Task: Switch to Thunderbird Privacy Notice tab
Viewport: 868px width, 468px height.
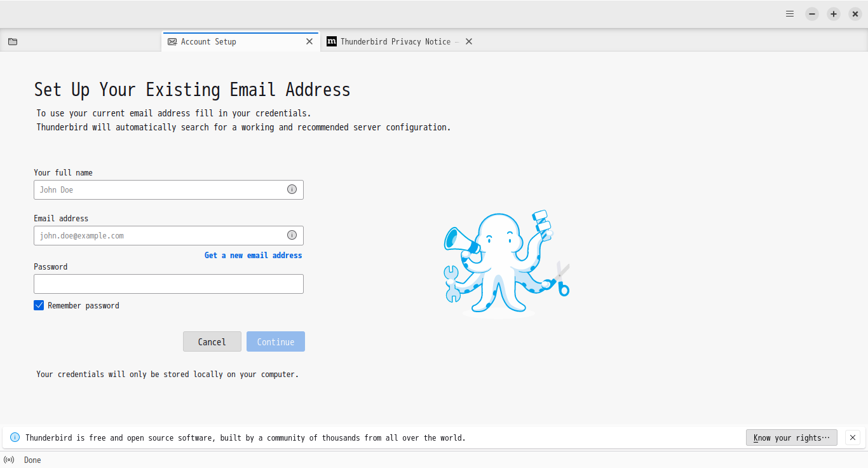Action: pos(400,41)
